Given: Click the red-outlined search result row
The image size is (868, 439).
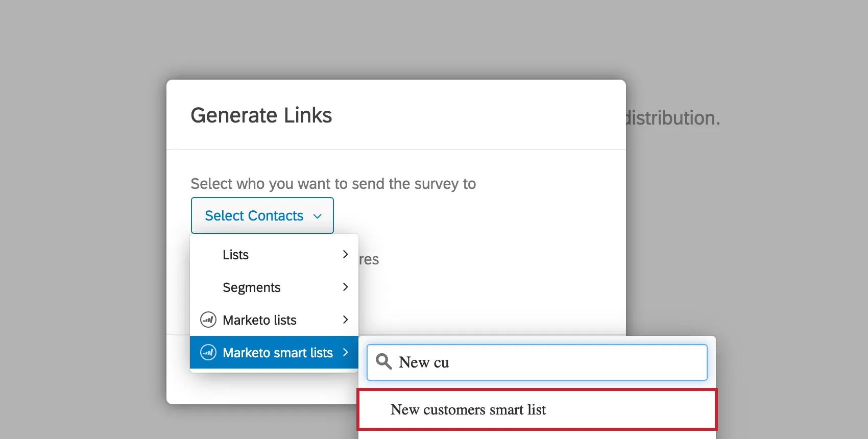Looking at the screenshot, I should coord(536,409).
